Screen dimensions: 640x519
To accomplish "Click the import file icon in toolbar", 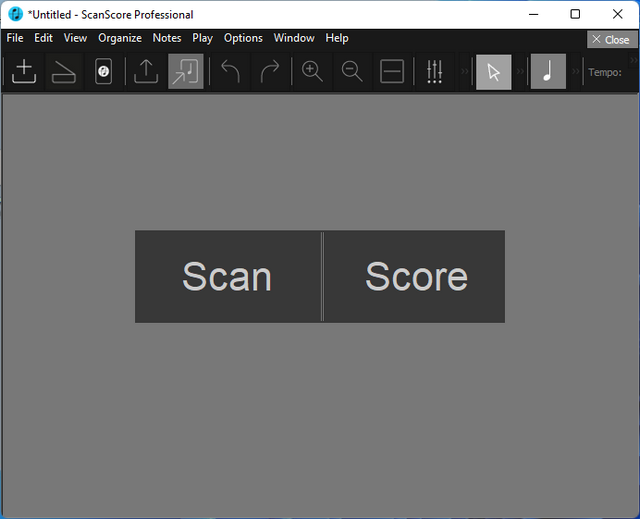I will click(x=24, y=72).
